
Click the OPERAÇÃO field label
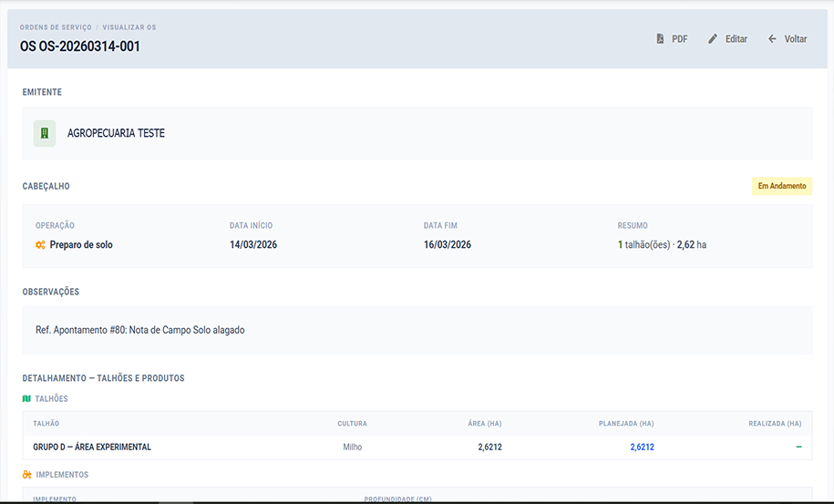point(55,226)
